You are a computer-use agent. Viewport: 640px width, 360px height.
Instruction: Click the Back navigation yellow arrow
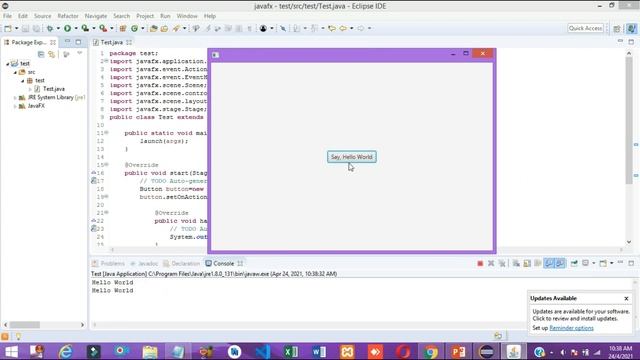point(343,28)
